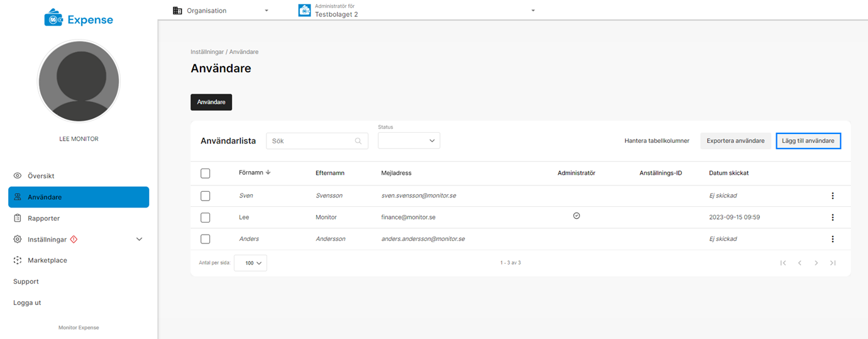The height and width of the screenshot is (339, 868).
Task: Open the three-dot menu for Anders Andersson
Action: pos(832,239)
